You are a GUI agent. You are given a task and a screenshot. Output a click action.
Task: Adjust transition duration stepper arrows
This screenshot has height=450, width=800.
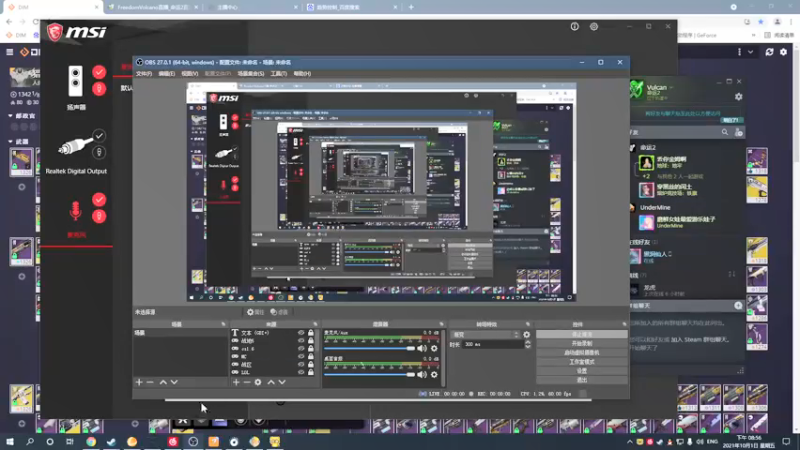[x=528, y=345]
